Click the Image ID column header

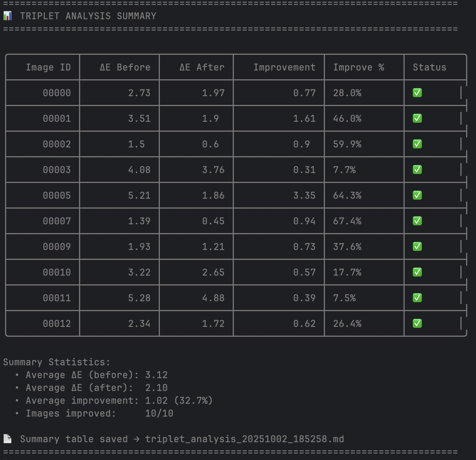click(x=48, y=67)
